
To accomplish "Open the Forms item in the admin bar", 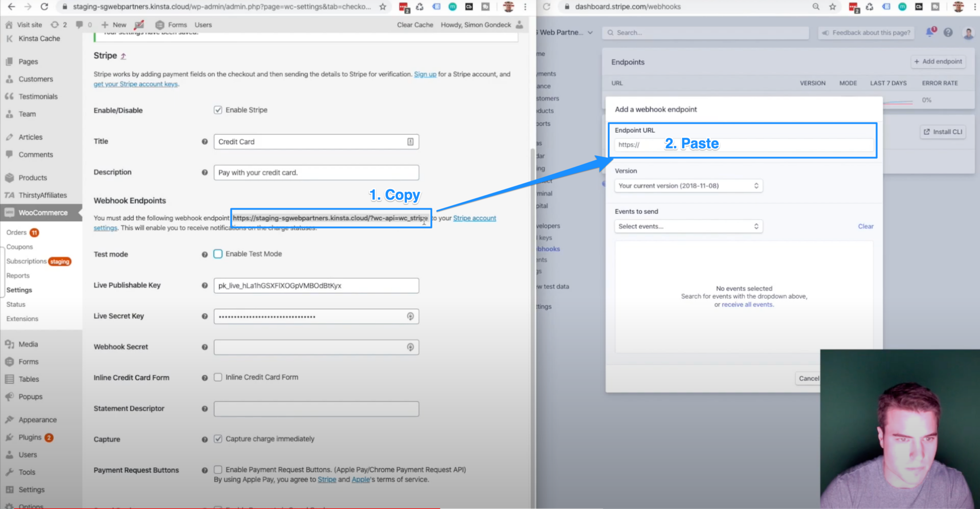I will [177, 24].
